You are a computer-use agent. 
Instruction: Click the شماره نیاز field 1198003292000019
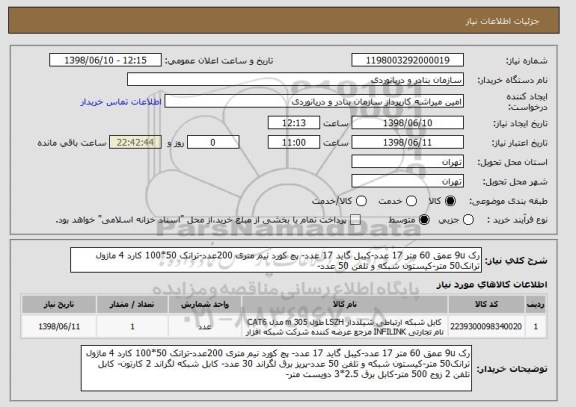click(x=407, y=60)
